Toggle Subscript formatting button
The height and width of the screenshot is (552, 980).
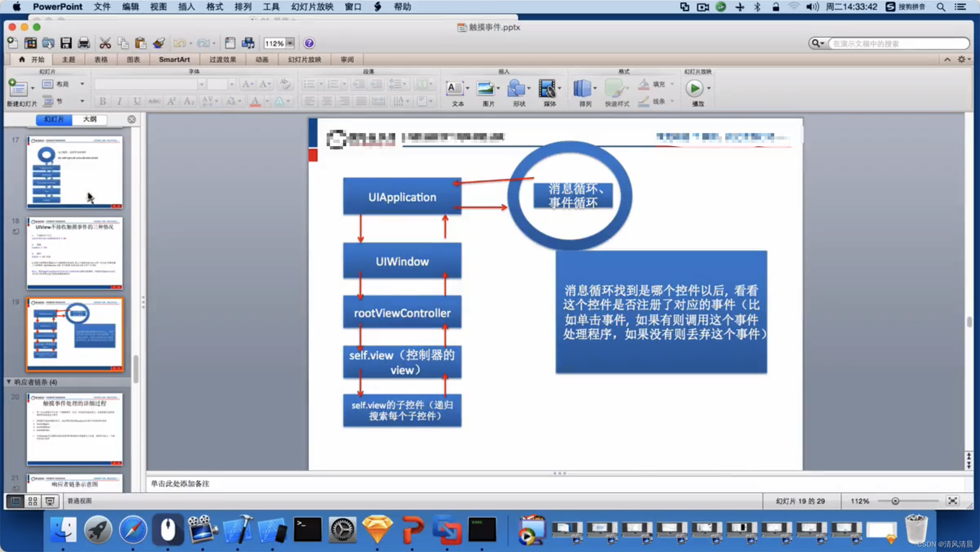189,101
